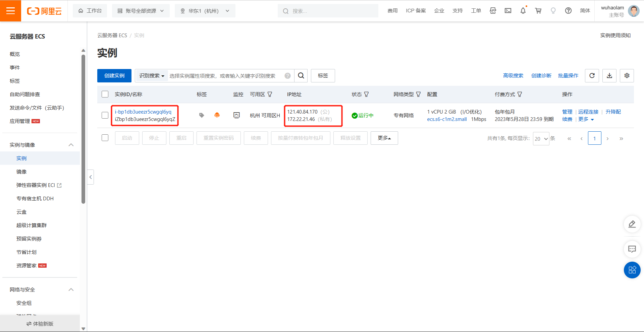Open the 识别搜索 search type dropdown
Screen dimensions: 644x332
click(152, 76)
